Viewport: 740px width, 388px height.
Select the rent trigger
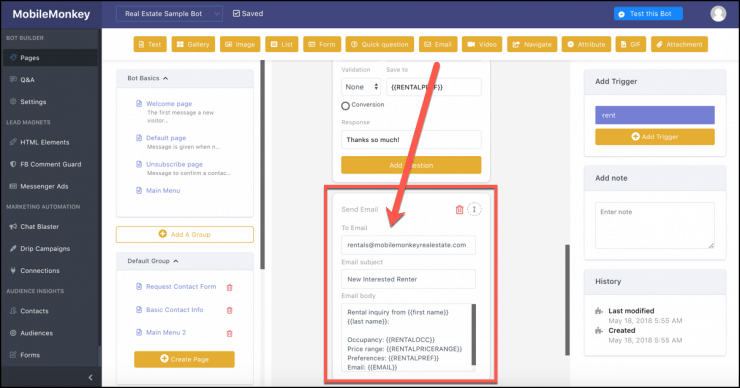[x=655, y=115]
